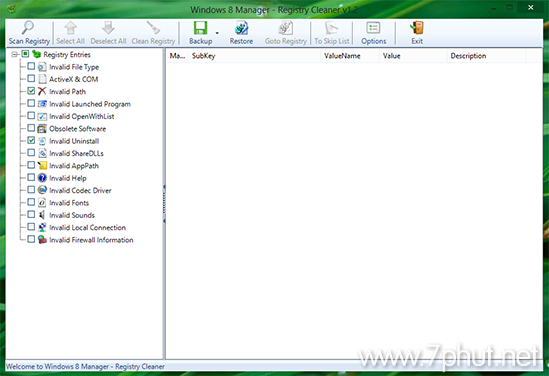Screen dimensions: 549x376
Task: Enable the Invalid AppPath checkbox
Action: click(x=31, y=165)
